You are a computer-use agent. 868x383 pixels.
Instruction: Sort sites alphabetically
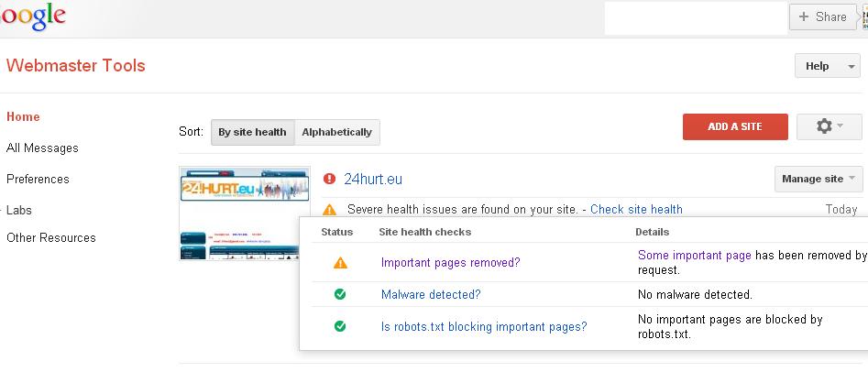click(336, 132)
